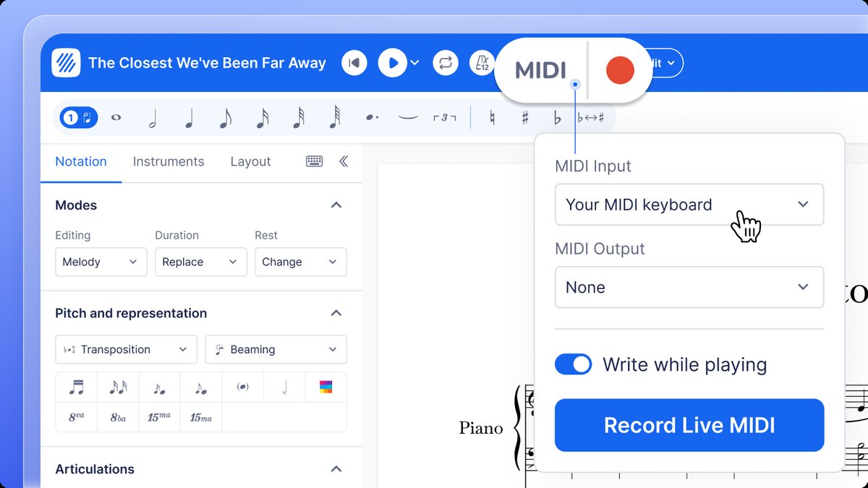
Task: Click the unbeamed sixteenth notes icon
Action: [118, 388]
